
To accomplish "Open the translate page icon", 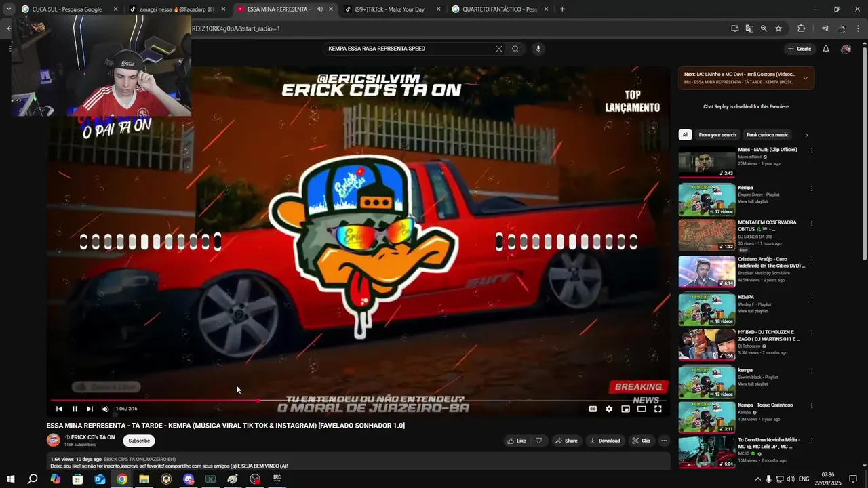I will [x=749, y=28].
